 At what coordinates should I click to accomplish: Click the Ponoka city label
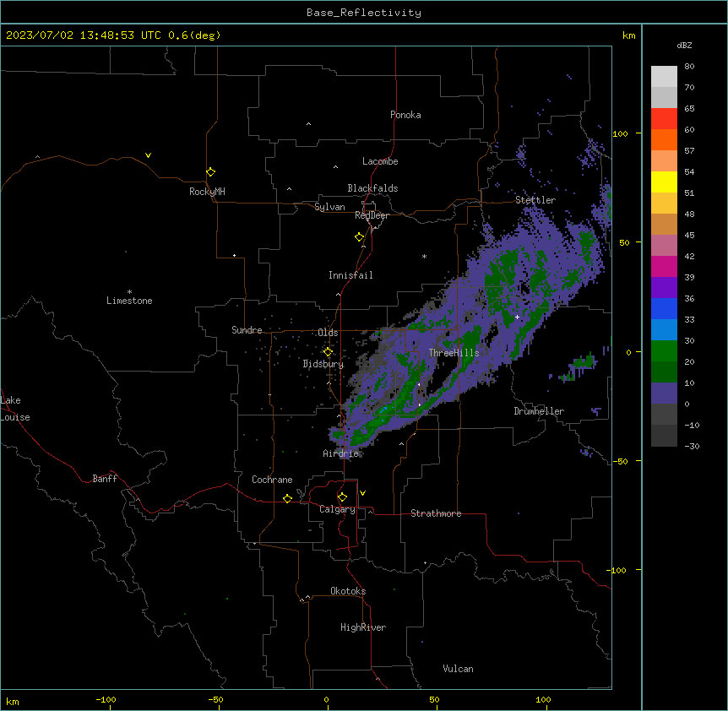pyautogui.click(x=405, y=115)
